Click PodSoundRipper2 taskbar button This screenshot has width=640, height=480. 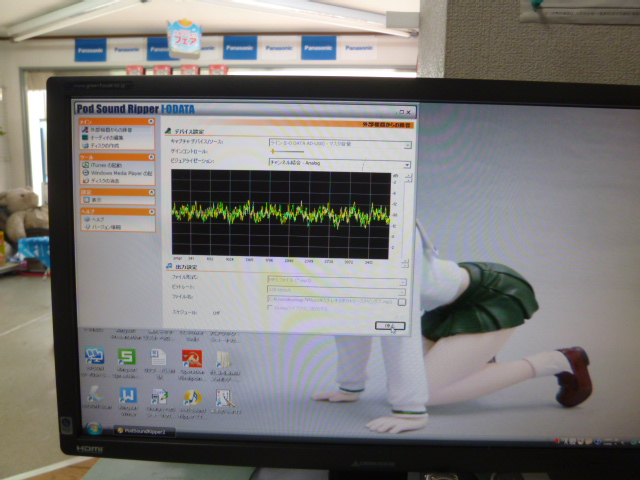pos(146,430)
